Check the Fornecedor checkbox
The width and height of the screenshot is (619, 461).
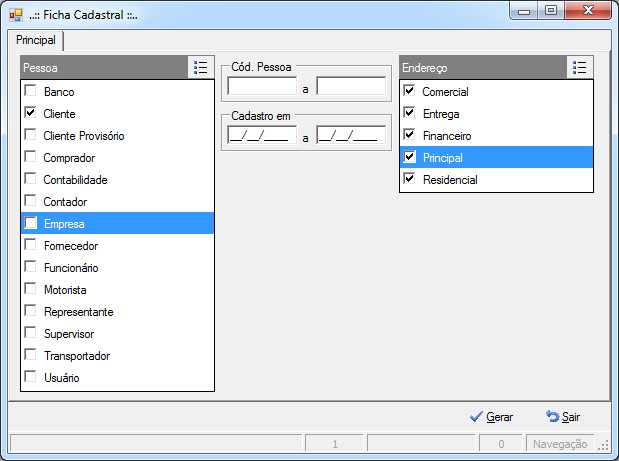[x=30, y=245]
